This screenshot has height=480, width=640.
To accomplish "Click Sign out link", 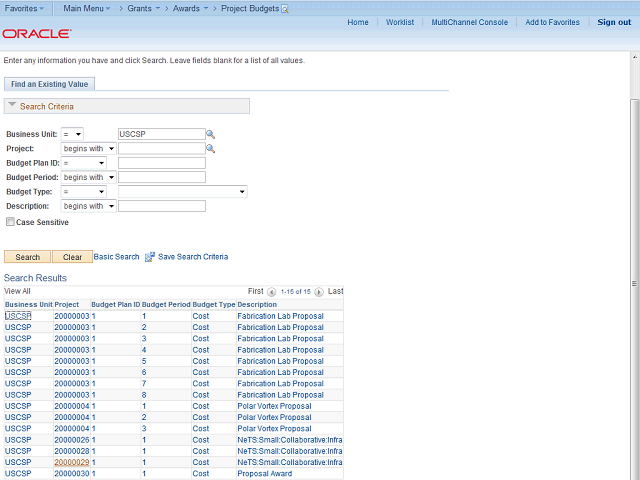I will 614,22.
